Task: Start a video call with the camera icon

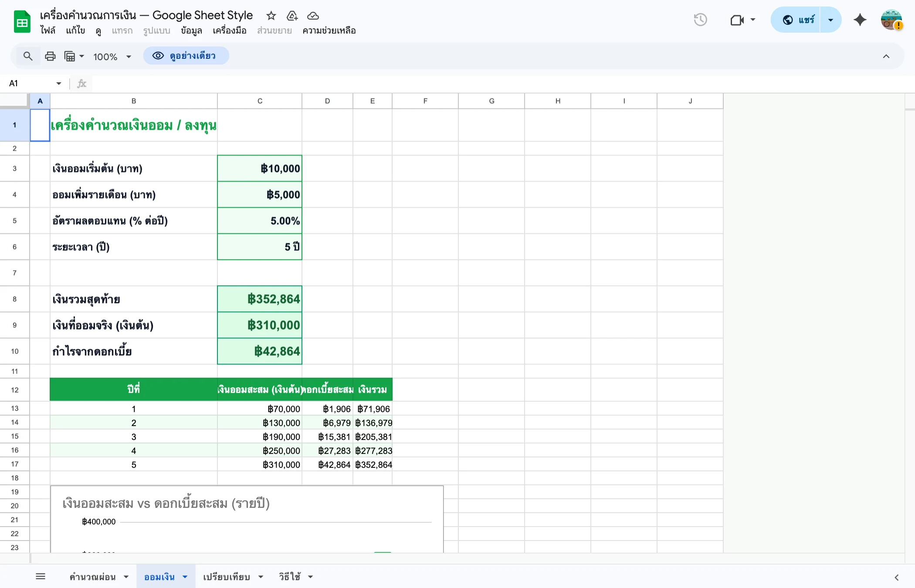Action: point(737,20)
